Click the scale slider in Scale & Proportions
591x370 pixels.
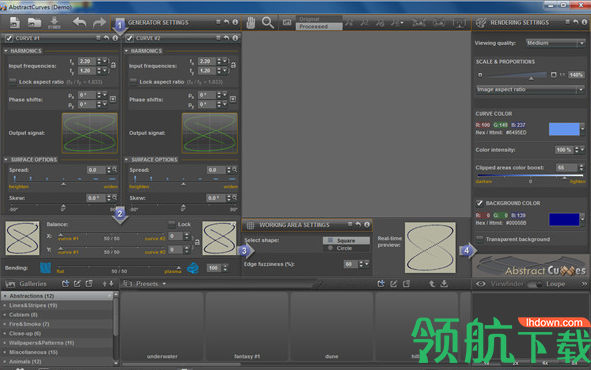(516, 75)
